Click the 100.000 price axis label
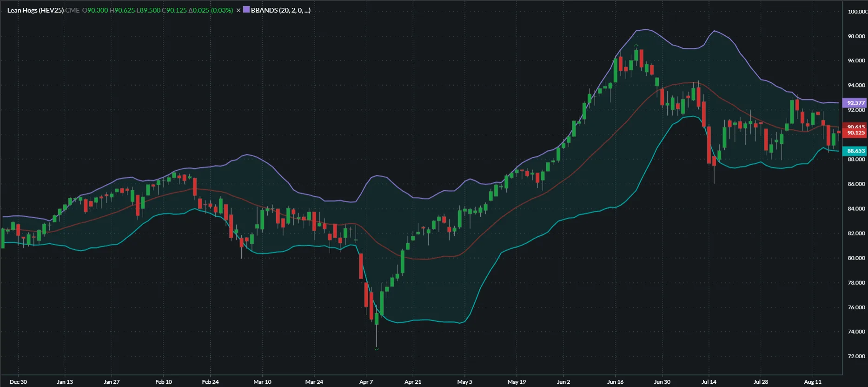 [x=857, y=12]
